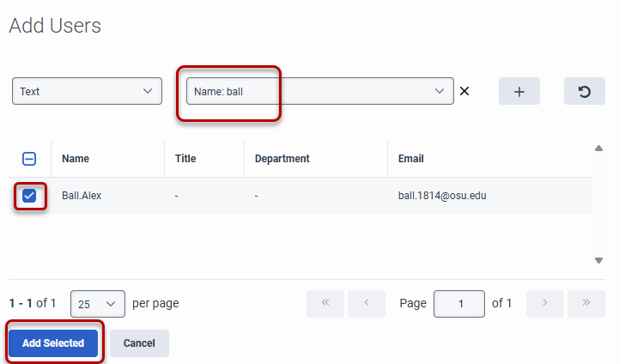Viewport: 619px width, 364px height.
Task: Click the page number input field
Action: tap(458, 304)
